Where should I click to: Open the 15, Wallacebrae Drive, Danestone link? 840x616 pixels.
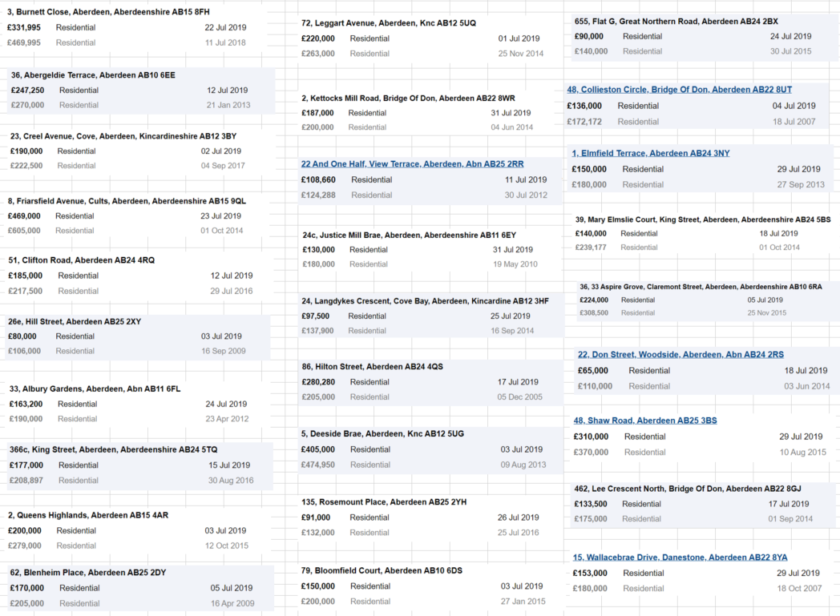pos(680,558)
